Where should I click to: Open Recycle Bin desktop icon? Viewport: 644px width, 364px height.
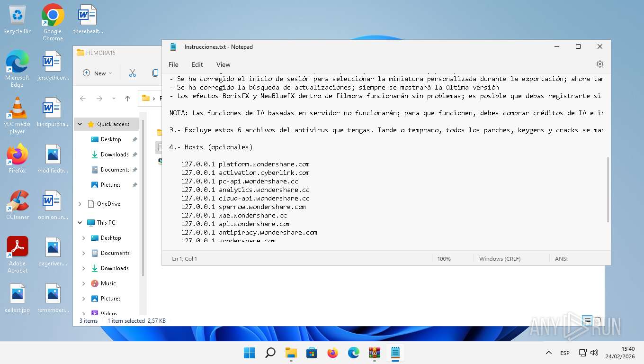pyautogui.click(x=18, y=20)
